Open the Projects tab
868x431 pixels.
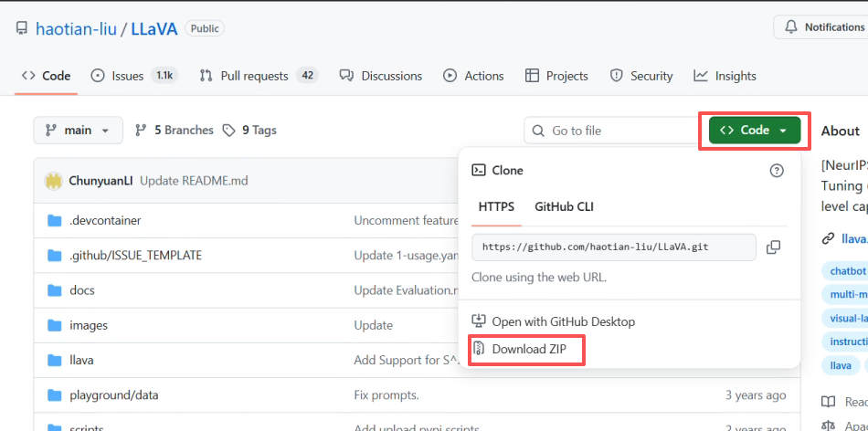coord(556,76)
